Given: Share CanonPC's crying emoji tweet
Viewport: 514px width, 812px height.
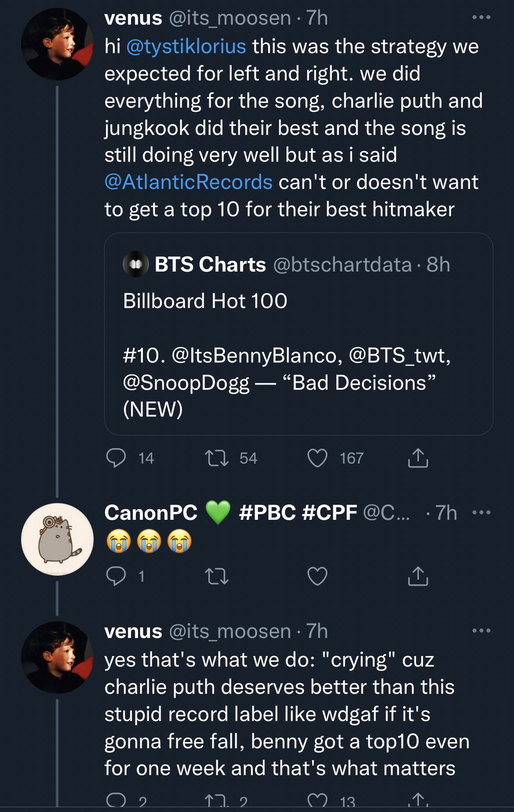Looking at the screenshot, I should pos(418,576).
